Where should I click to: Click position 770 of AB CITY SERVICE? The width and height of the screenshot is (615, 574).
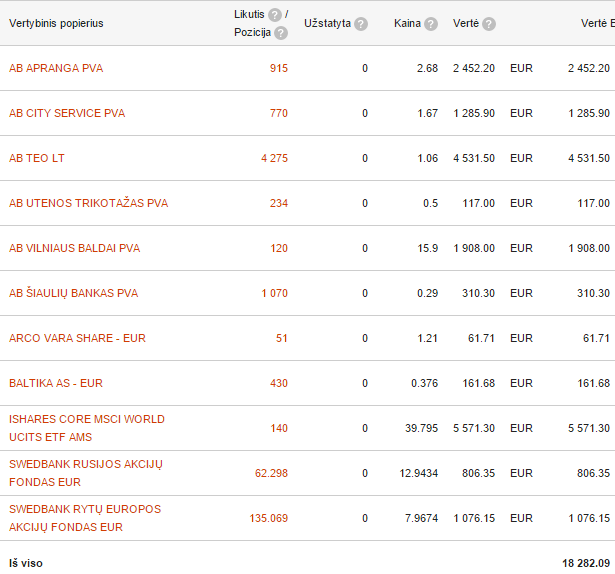tap(279, 113)
